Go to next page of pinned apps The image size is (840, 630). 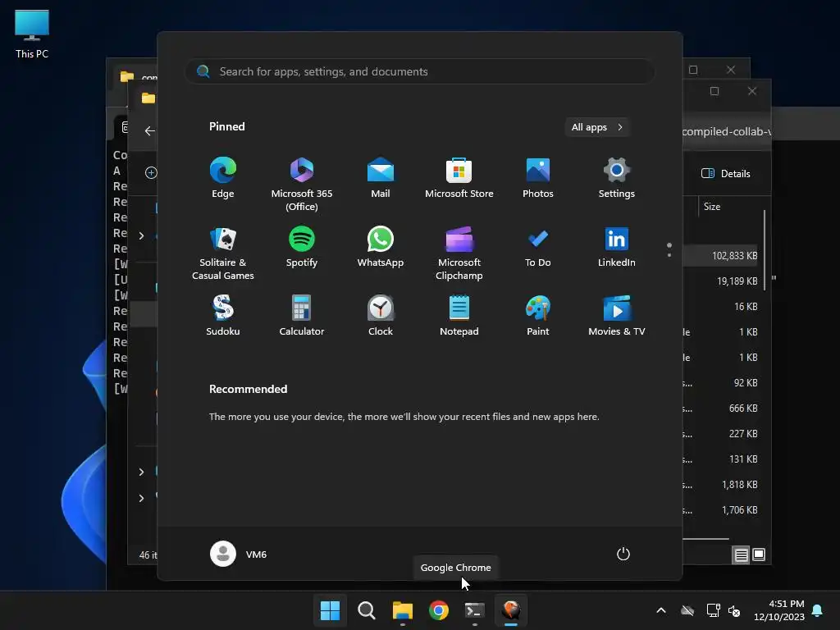[669, 255]
